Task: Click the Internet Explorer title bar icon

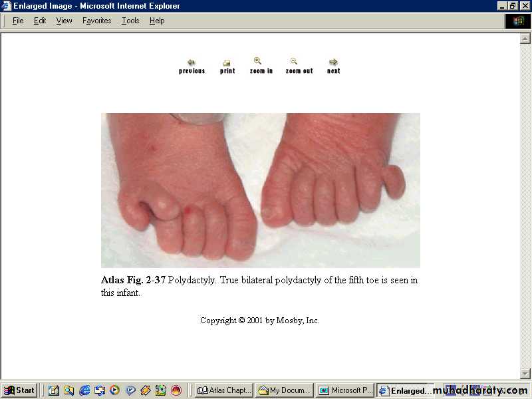Action: point(7,6)
